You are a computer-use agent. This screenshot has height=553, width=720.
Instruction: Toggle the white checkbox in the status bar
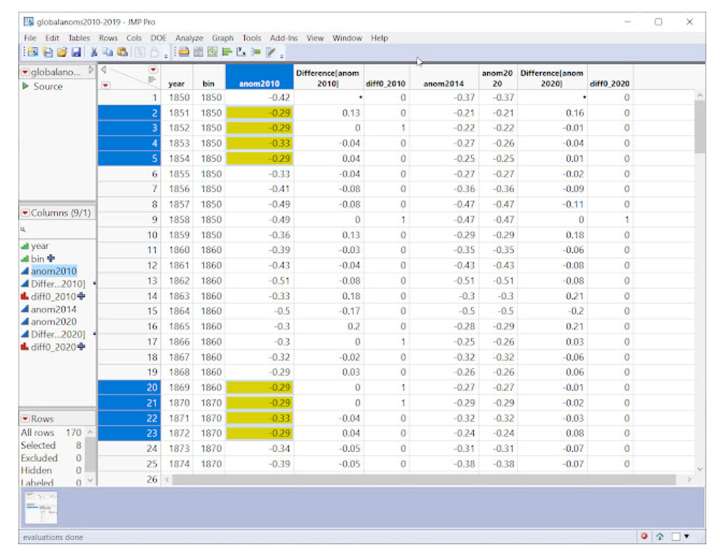(678, 537)
